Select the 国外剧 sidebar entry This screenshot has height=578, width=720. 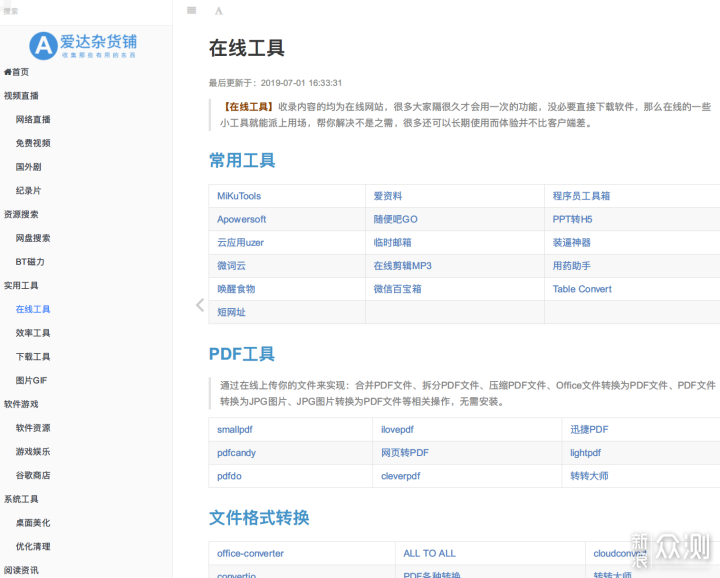pos(28,167)
